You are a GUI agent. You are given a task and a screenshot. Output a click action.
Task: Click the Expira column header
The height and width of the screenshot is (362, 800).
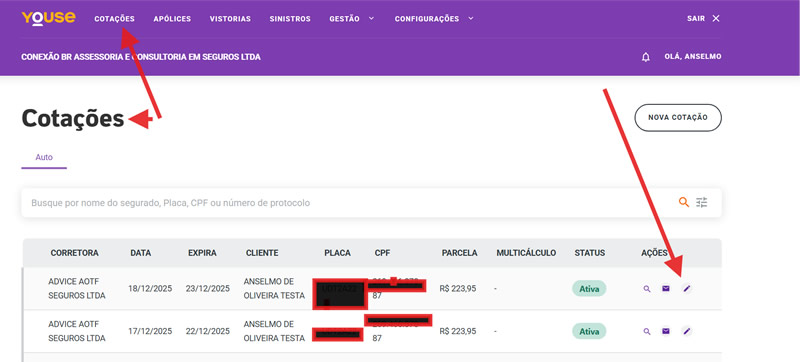click(202, 253)
